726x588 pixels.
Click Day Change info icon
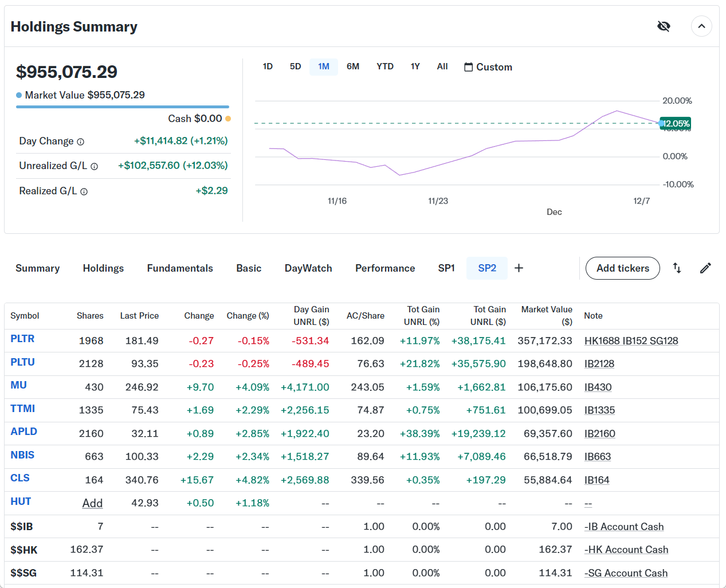81,142
